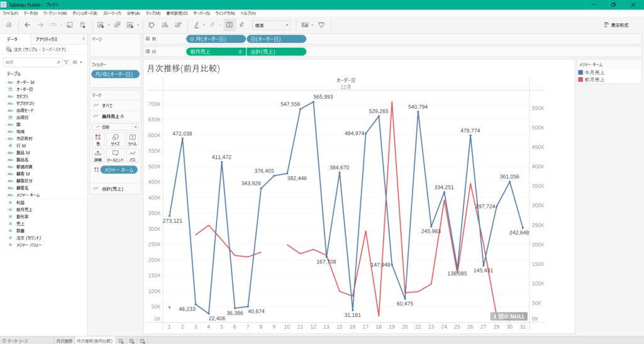
Task: Click the 詳細 (Detail) marks button
Action: [97, 156]
